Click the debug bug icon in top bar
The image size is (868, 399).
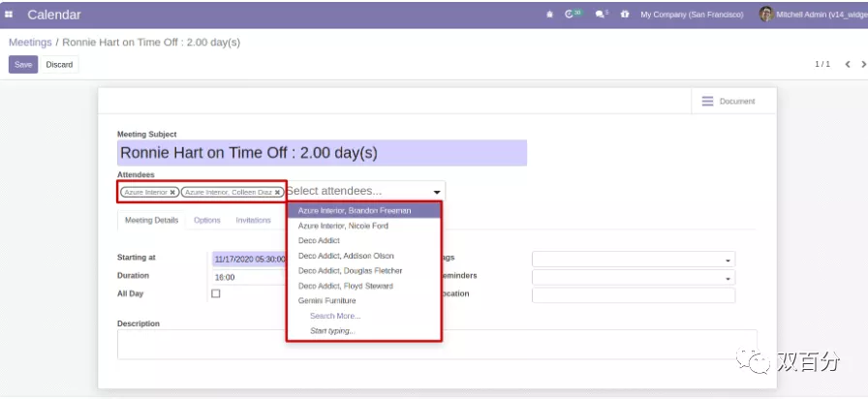pos(549,15)
